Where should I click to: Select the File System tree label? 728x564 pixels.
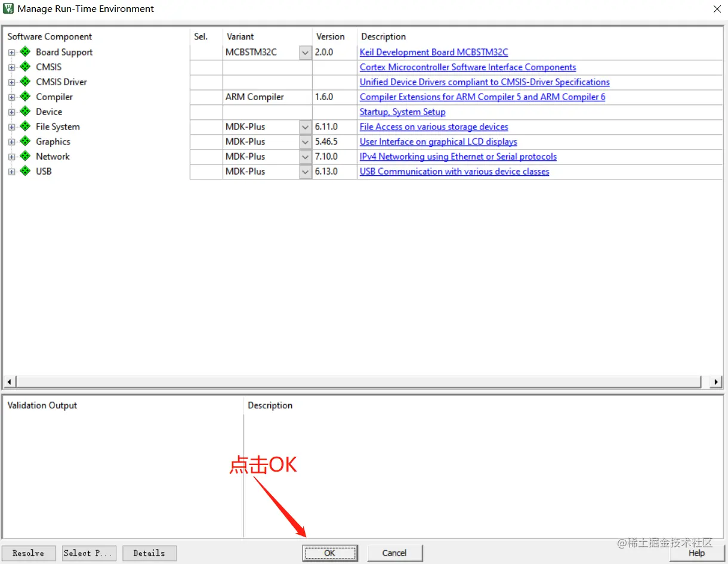[57, 127]
